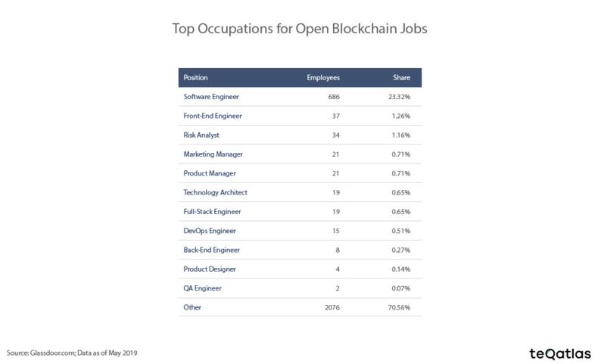Click the Share column header
601x364 pixels.
[x=401, y=77]
